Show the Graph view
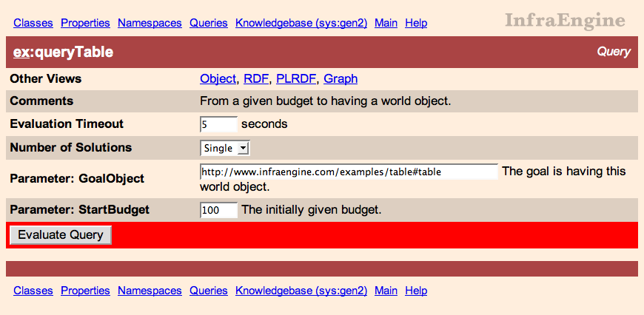The width and height of the screenshot is (644, 315). click(x=341, y=78)
